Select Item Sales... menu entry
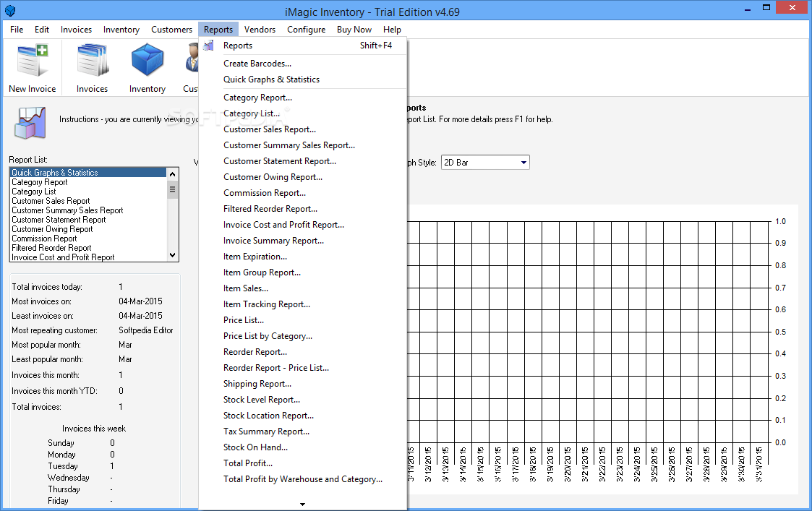 coord(303,289)
